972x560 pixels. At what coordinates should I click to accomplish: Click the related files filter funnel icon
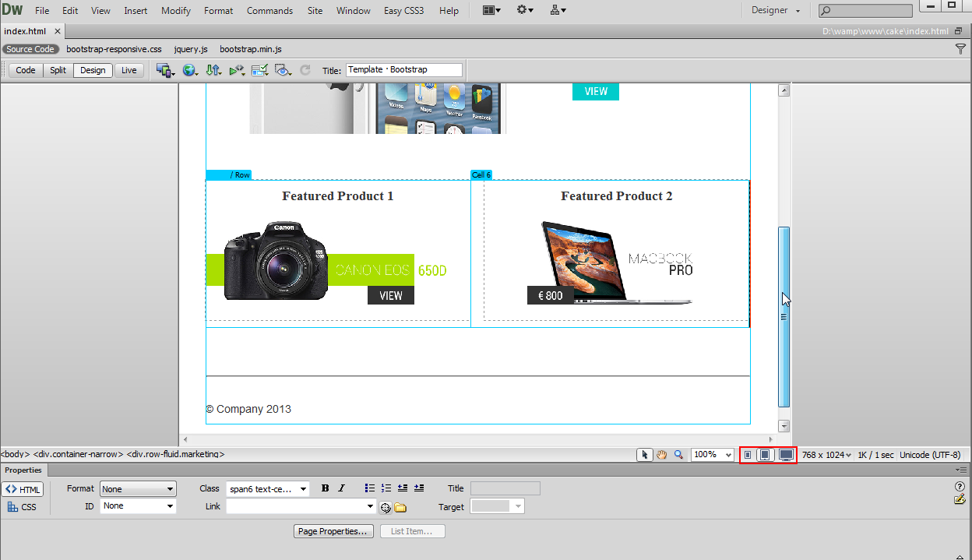[x=960, y=49]
